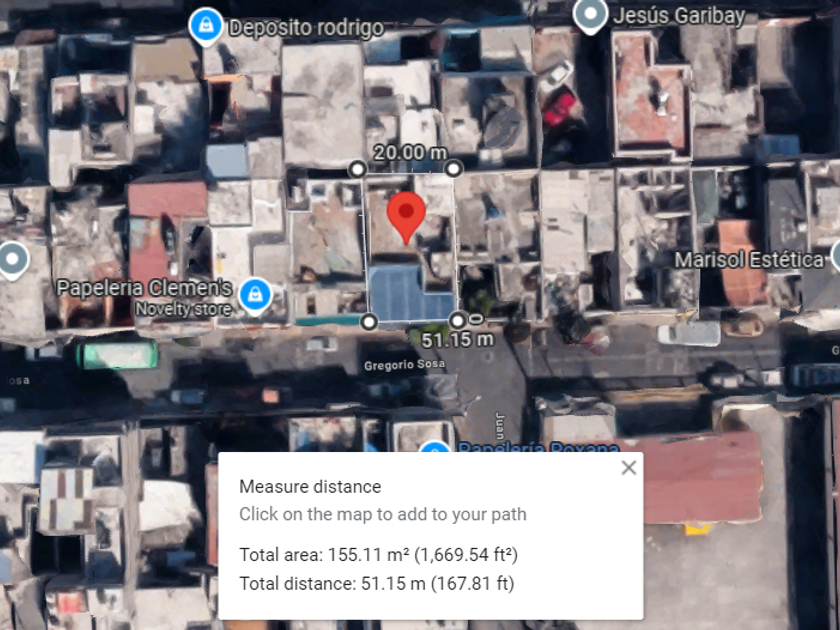Click the 51.15 m distance label

tap(458, 340)
